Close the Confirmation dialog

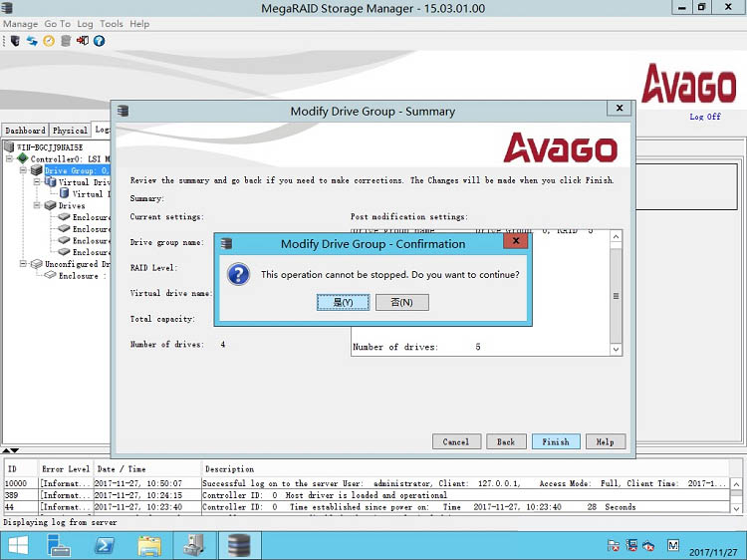(x=516, y=241)
